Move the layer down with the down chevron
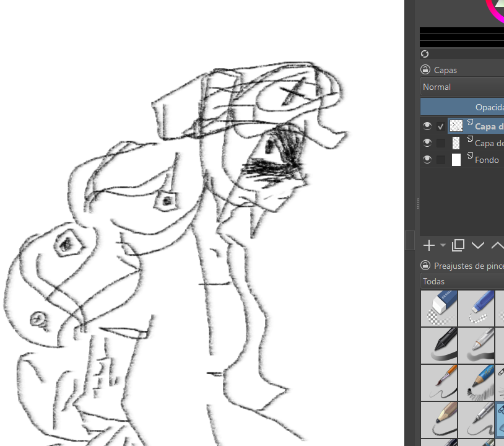 477,246
